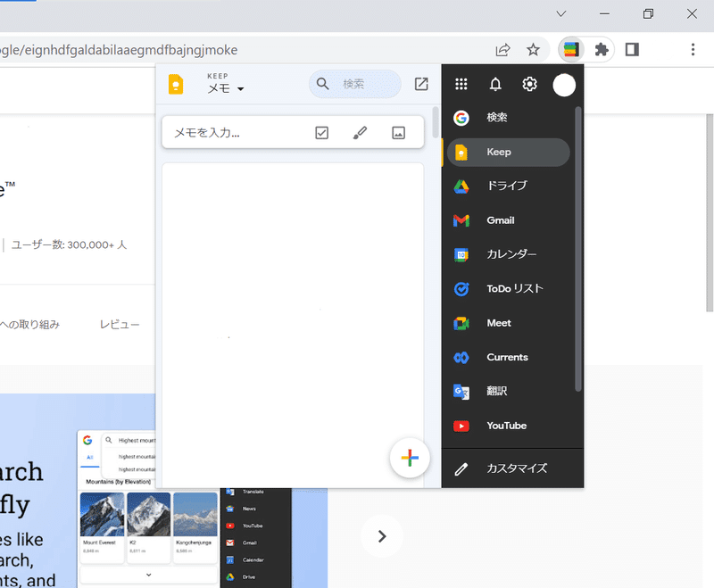This screenshot has width=714, height=588.
Task: Click the colorful plus floating button
Action: click(x=410, y=458)
